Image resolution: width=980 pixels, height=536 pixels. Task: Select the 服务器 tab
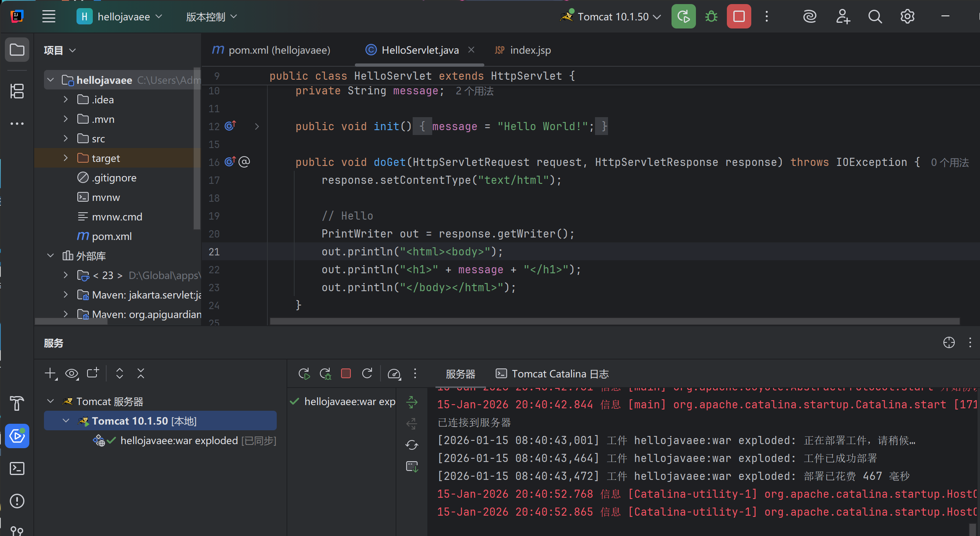[461, 374]
